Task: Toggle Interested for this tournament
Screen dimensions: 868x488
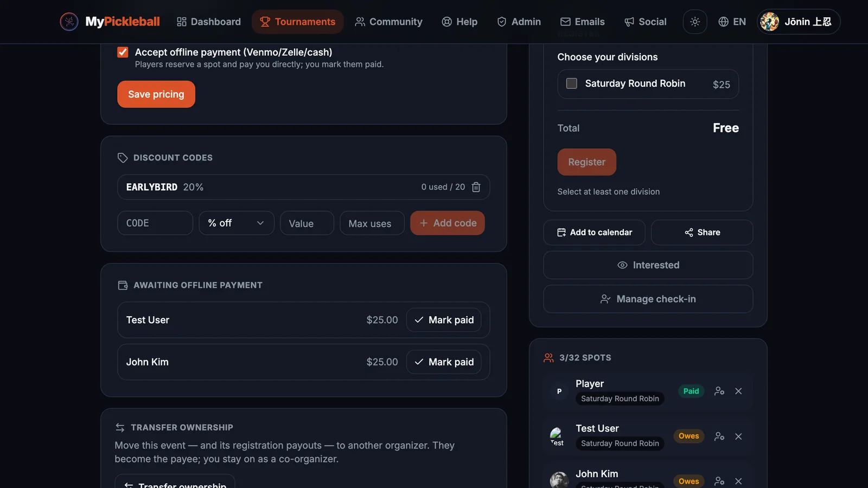Action: (x=648, y=265)
